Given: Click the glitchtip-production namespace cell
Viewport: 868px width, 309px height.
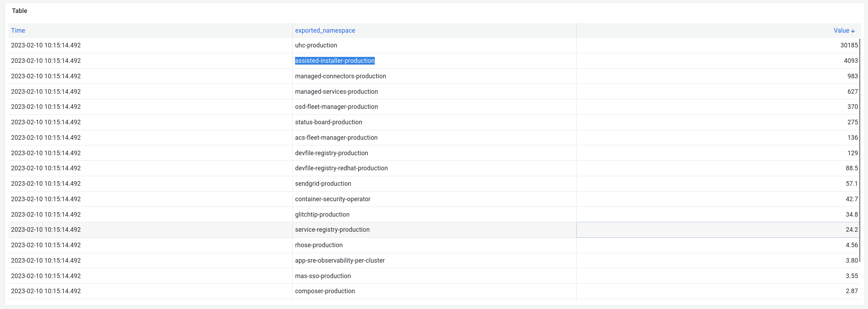Looking at the screenshot, I should (322, 215).
